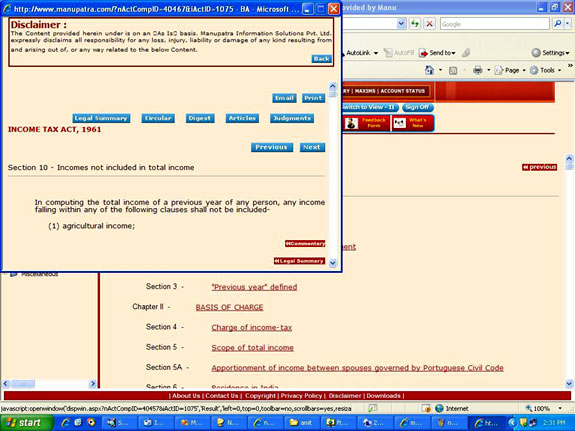This screenshot has width=575, height=431.
Task: Open the Judgments tab
Action: pos(292,118)
